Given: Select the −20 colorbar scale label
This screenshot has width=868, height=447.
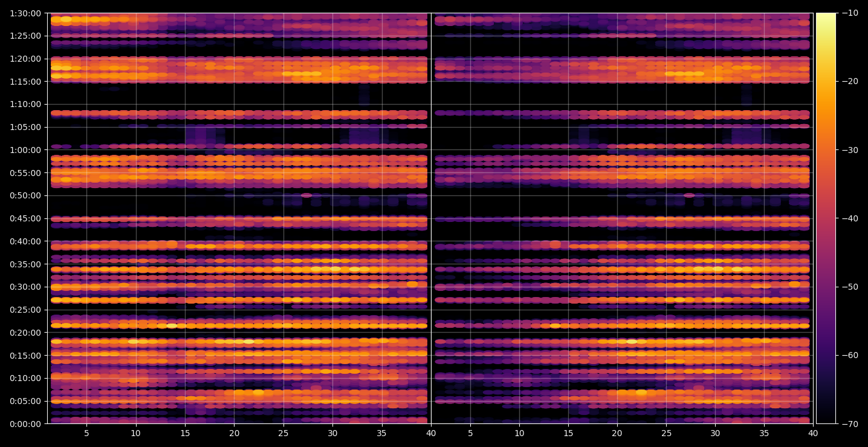Looking at the screenshot, I should coord(849,82).
